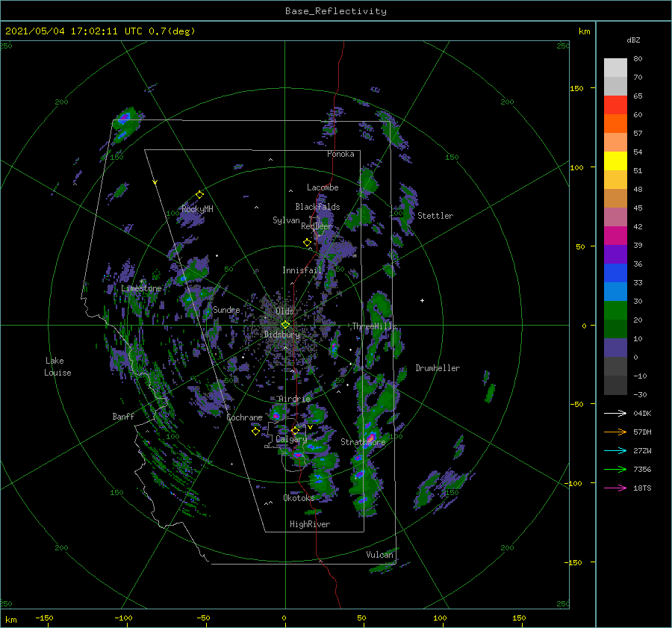The width and height of the screenshot is (672, 628).
Task: Click the Olds label
Action: (x=284, y=311)
